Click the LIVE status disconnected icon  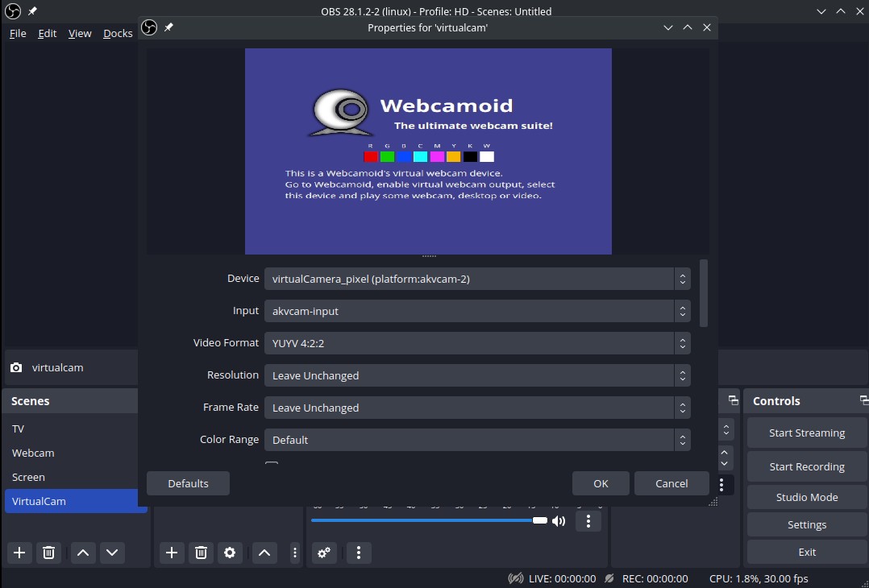(515, 578)
